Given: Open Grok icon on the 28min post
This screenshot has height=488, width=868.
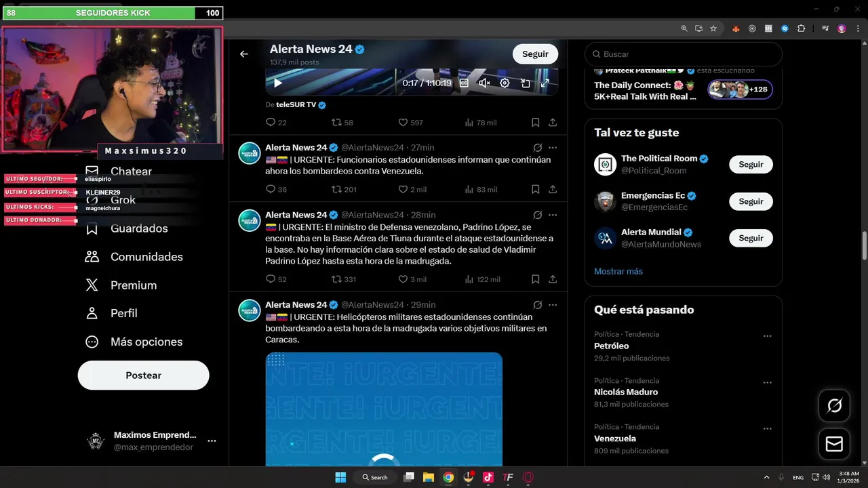Looking at the screenshot, I should [x=537, y=215].
